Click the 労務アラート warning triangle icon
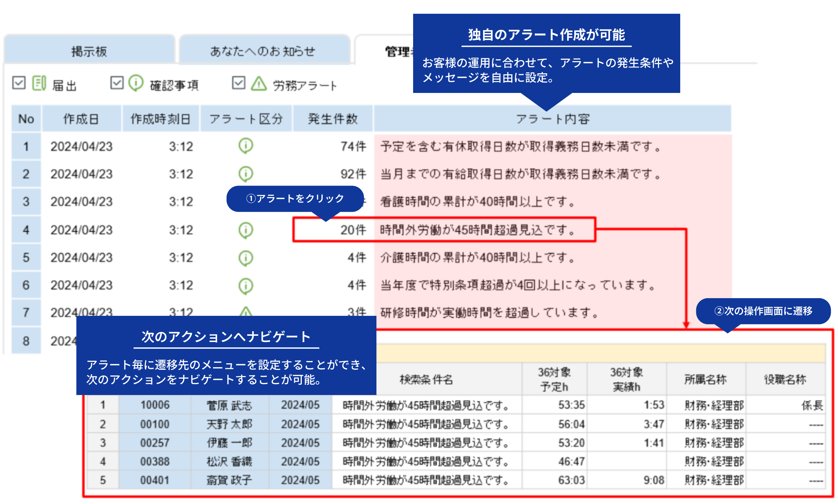Image resolution: width=838 pixels, height=504 pixels. [x=259, y=83]
